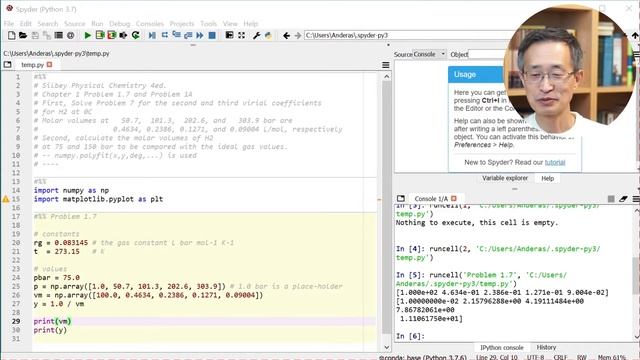Create a new file with toolbar icon
Image resolution: width=640 pixels, height=360 pixels.
[11, 36]
